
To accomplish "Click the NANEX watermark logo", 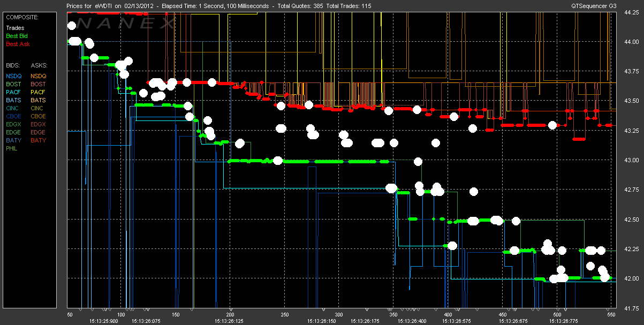I will point(126,23).
